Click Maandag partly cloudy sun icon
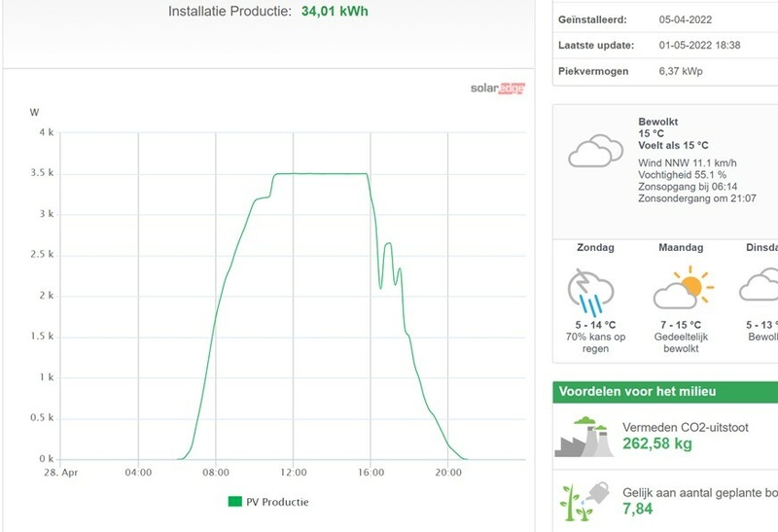The height and width of the screenshot is (532, 778). coord(684,287)
